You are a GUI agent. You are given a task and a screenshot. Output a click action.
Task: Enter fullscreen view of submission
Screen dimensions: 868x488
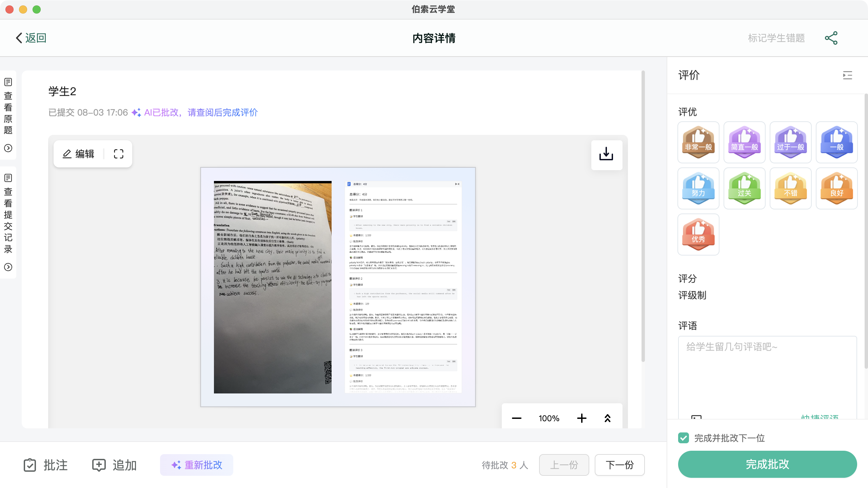(119, 154)
